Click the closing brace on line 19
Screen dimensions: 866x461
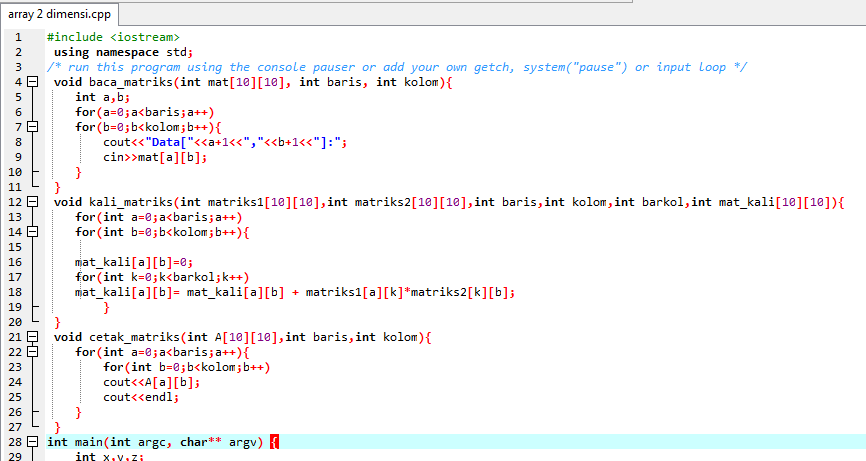pyautogui.click(x=106, y=307)
